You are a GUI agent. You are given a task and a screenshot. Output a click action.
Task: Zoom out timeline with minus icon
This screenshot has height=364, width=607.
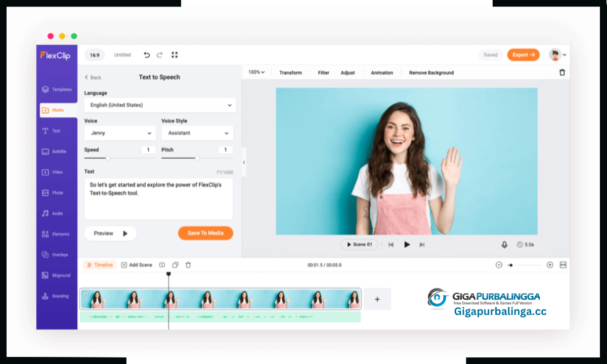[499, 265]
